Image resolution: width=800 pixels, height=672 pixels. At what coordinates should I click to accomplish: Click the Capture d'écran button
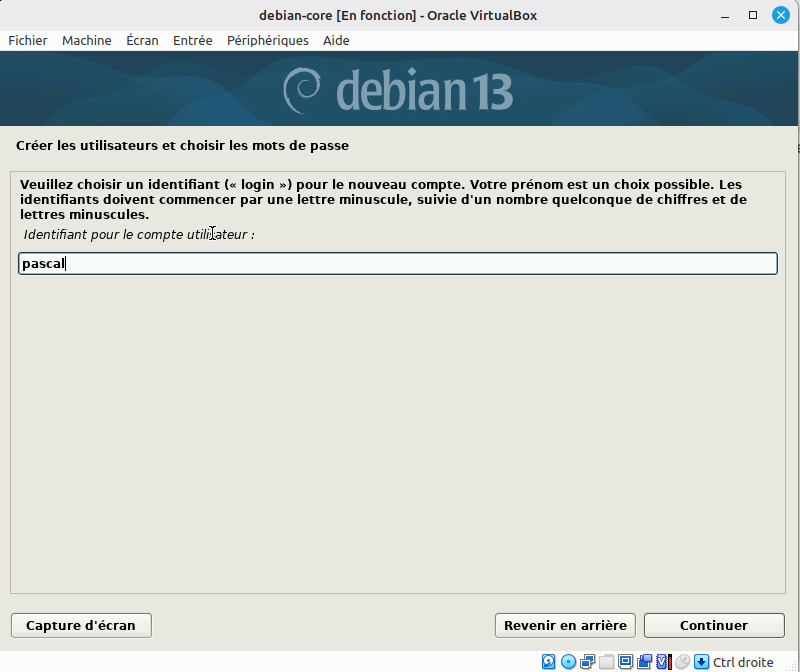pyautogui.click(x=81, y=625)
